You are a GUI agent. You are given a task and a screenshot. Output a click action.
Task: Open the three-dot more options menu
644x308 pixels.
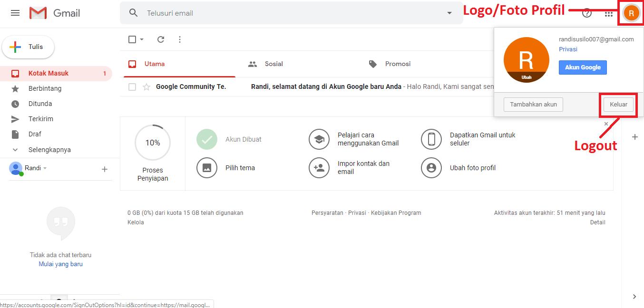[180, 39]
